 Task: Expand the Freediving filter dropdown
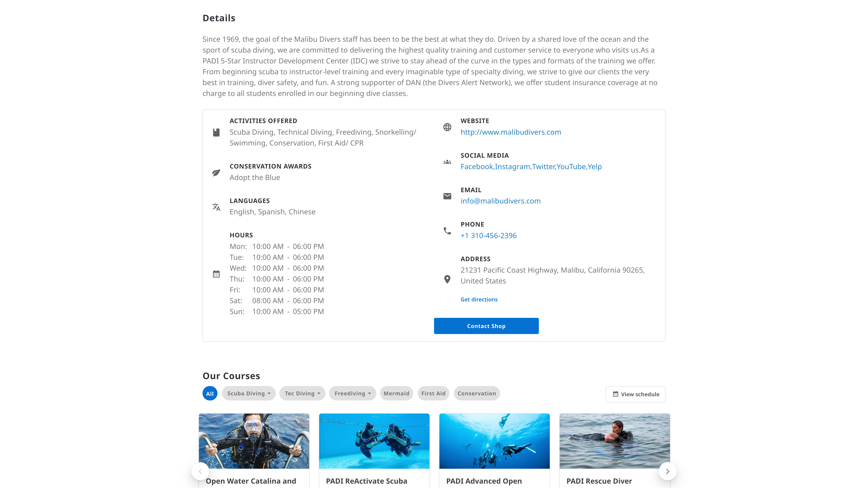pyautogui.click(x=352, y=393)
